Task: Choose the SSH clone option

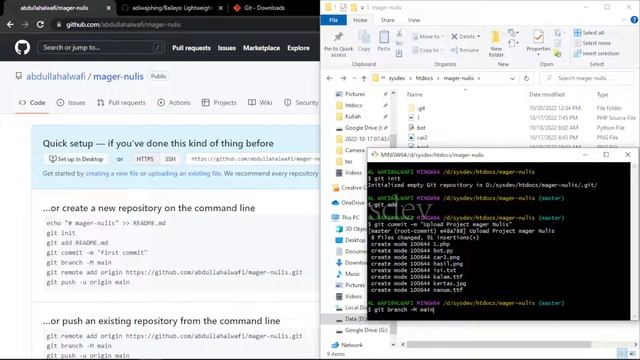Action: pyautogui.click(x=170, y=159)
